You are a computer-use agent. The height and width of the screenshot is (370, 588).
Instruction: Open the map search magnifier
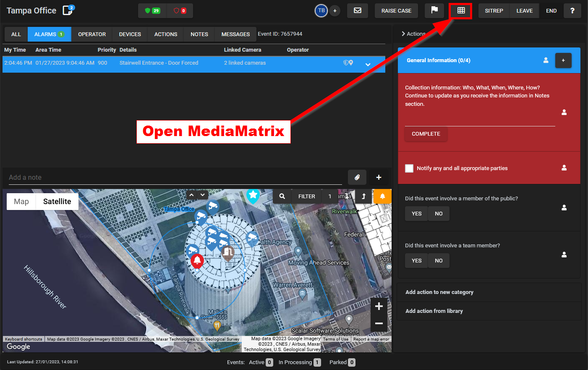tap(282, 196)
